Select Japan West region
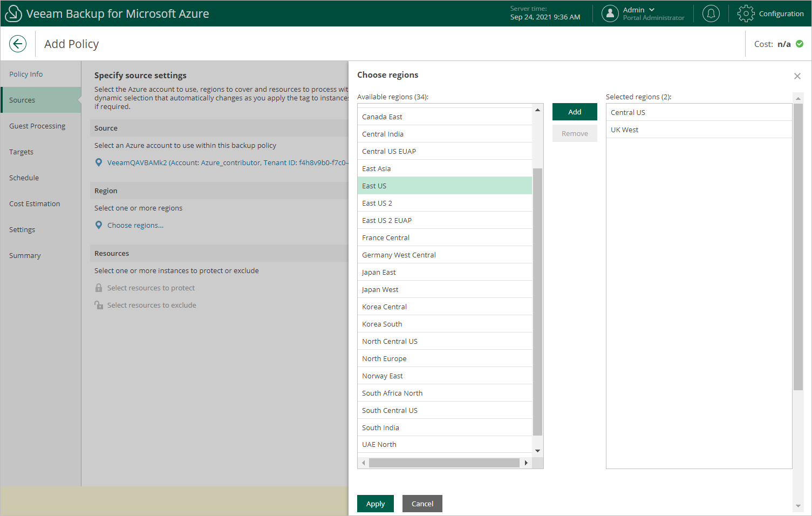This screenshot has height=516, width=812. tap(445, 289)
